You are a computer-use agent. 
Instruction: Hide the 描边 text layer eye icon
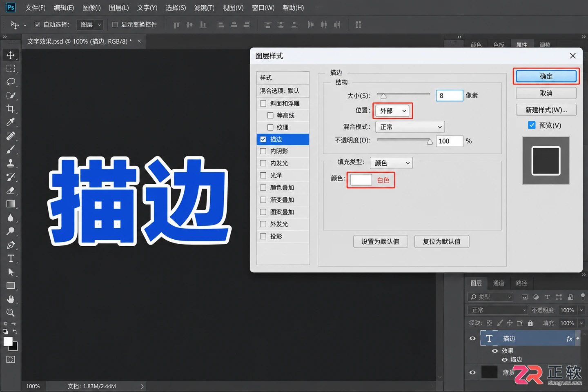point(472,339)
